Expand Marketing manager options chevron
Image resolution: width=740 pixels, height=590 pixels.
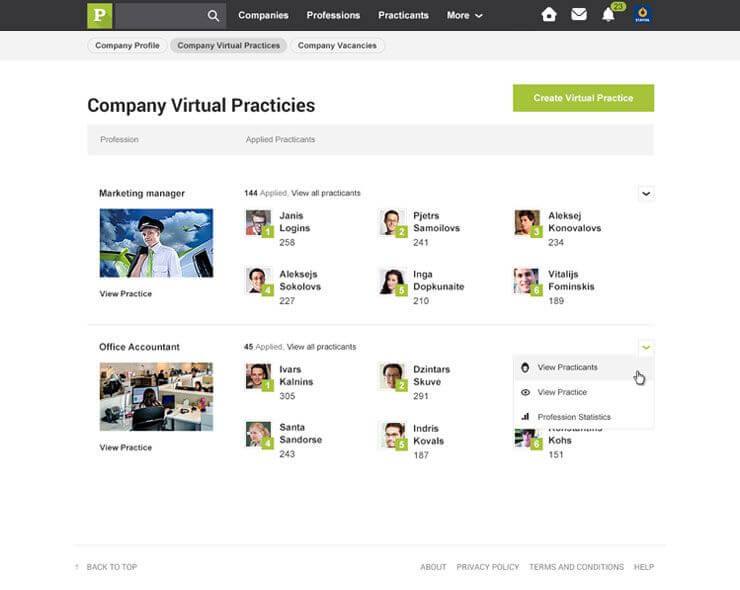click(646, 194)
